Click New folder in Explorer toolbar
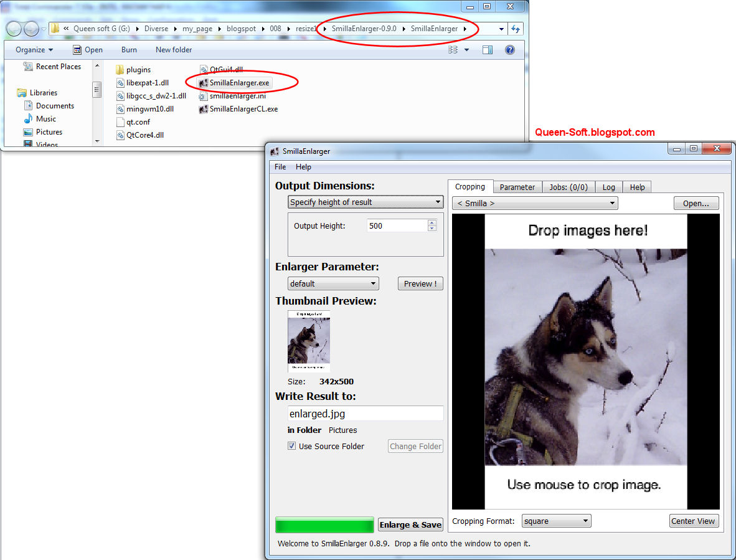 click(174, 50)
